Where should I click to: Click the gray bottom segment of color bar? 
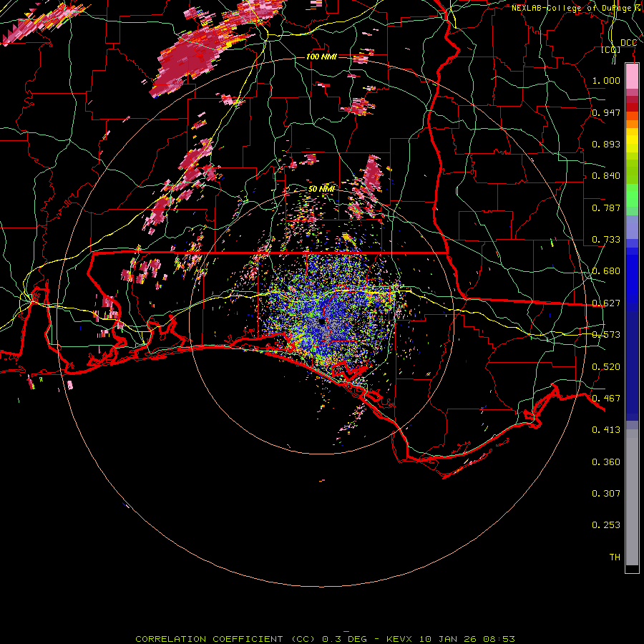click(x=632, y=497)
